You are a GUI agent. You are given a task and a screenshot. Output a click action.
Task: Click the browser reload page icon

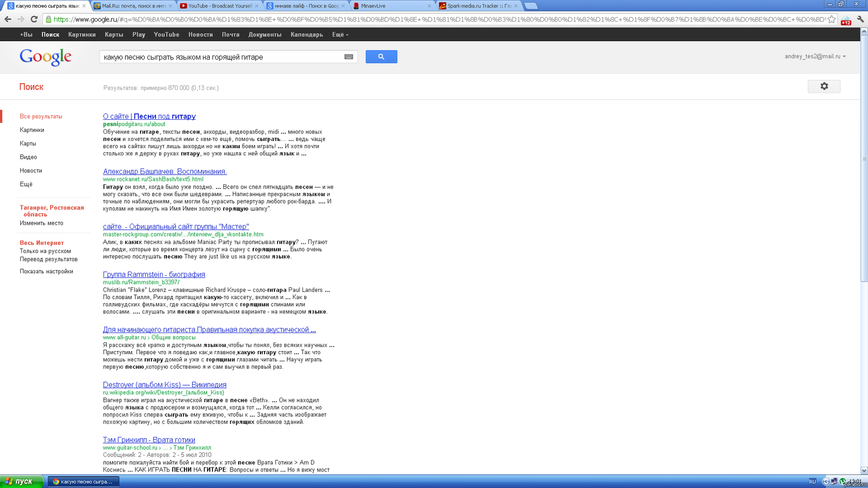tap(34, 20)
